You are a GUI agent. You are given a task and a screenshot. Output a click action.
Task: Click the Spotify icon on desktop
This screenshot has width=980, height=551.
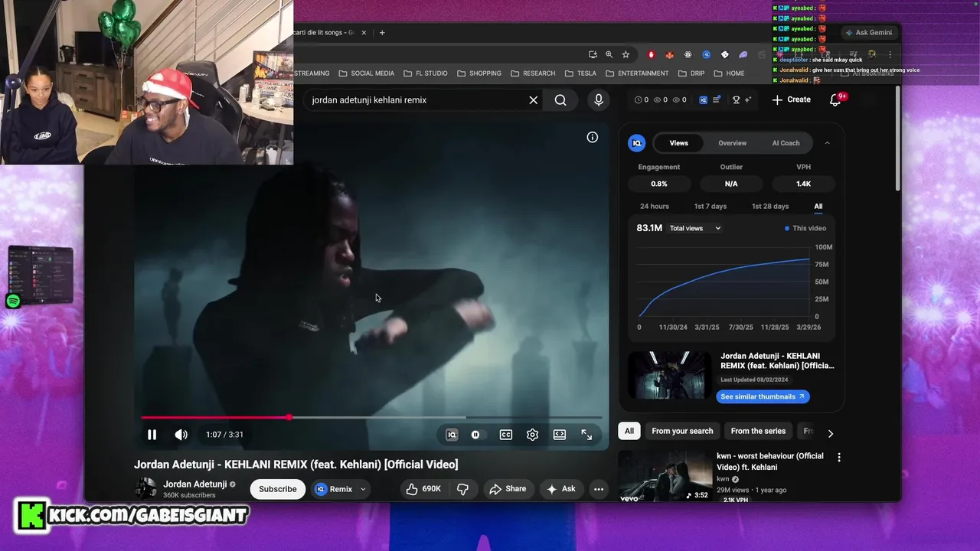coord(13,302)
